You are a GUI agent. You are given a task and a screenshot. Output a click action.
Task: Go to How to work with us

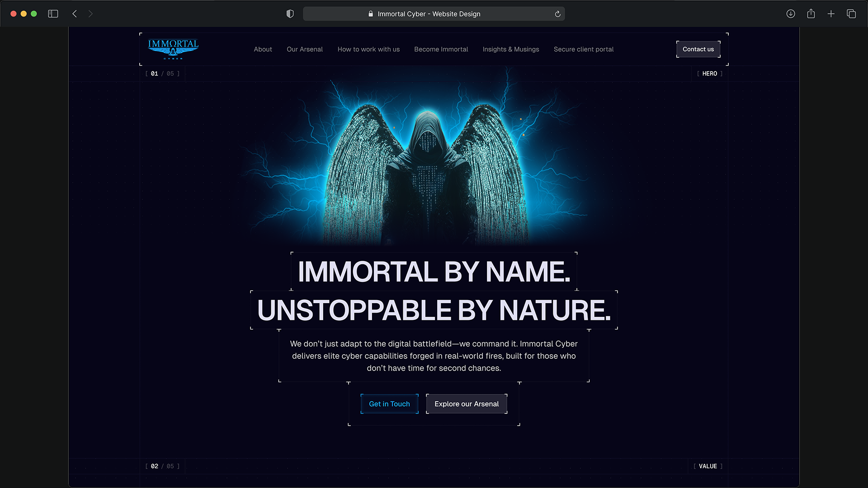pyautogui.click(x=368, y=49)
